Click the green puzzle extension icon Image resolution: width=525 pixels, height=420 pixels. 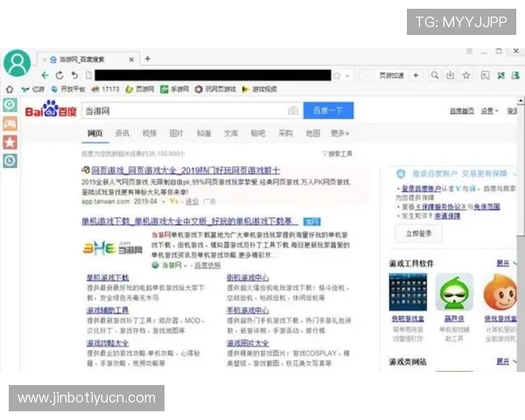click(x=500, y=75)
